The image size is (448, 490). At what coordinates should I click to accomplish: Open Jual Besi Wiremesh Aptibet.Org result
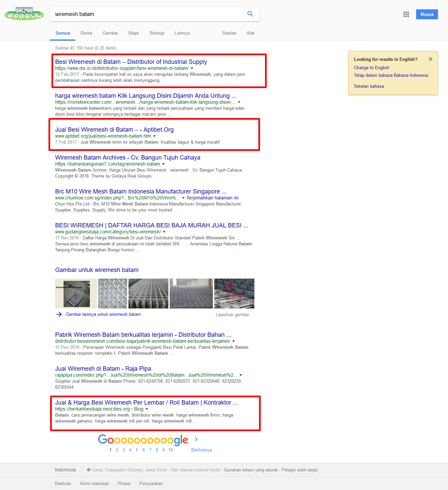(114, 130)
